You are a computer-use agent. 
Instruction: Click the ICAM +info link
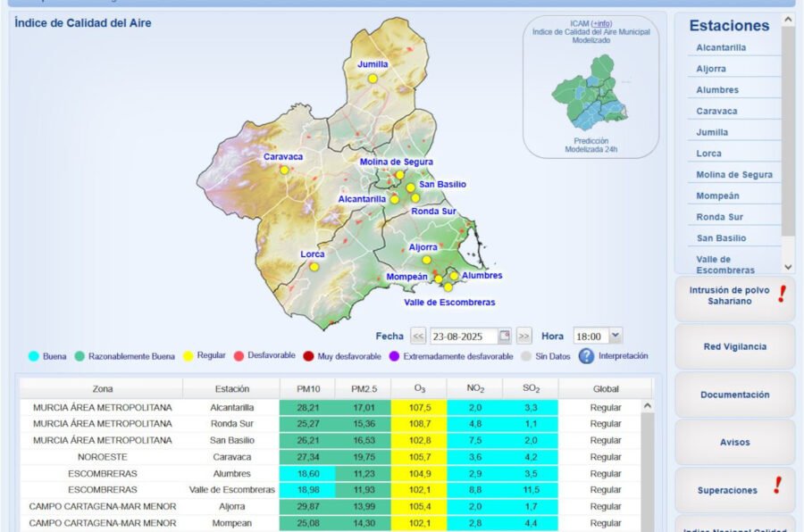pyautogui.click(x=603, y=23)
